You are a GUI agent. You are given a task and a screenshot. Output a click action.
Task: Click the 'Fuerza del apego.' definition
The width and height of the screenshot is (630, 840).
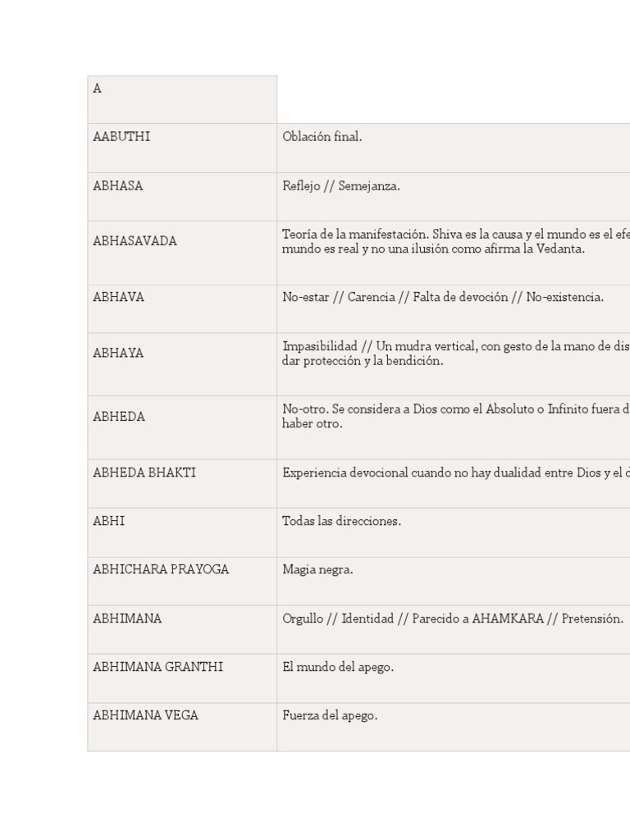[x=330, y=715]
